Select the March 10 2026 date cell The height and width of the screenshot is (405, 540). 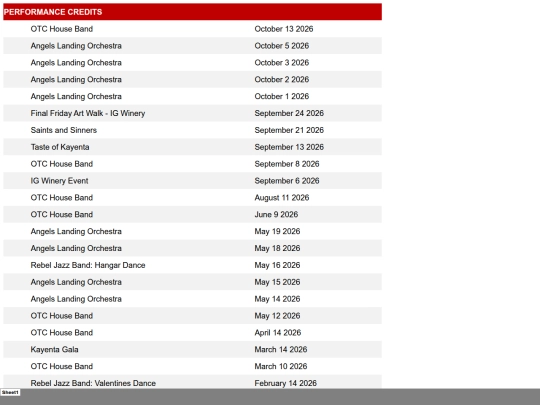[x=281, y=366]
